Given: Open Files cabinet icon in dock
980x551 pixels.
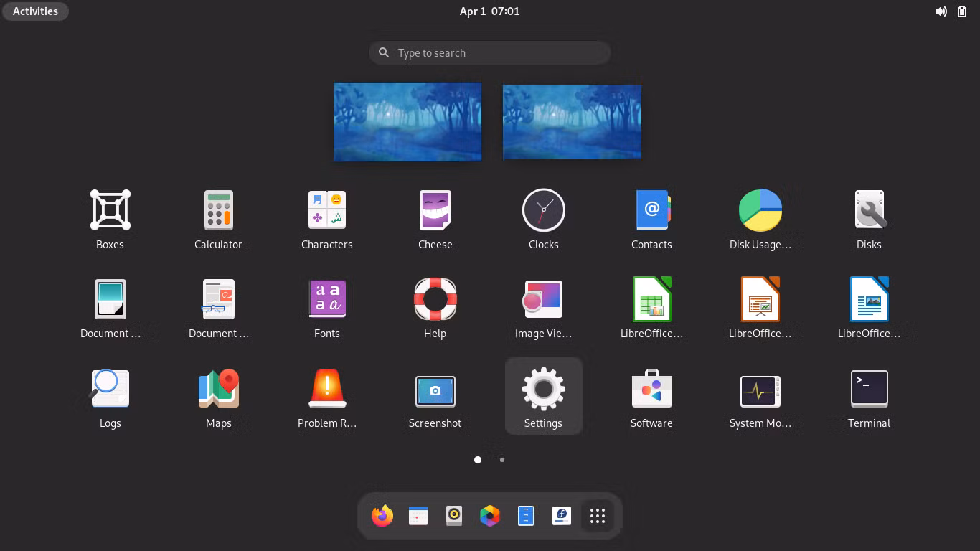Looking at the screenshot, I should point(526,515).
